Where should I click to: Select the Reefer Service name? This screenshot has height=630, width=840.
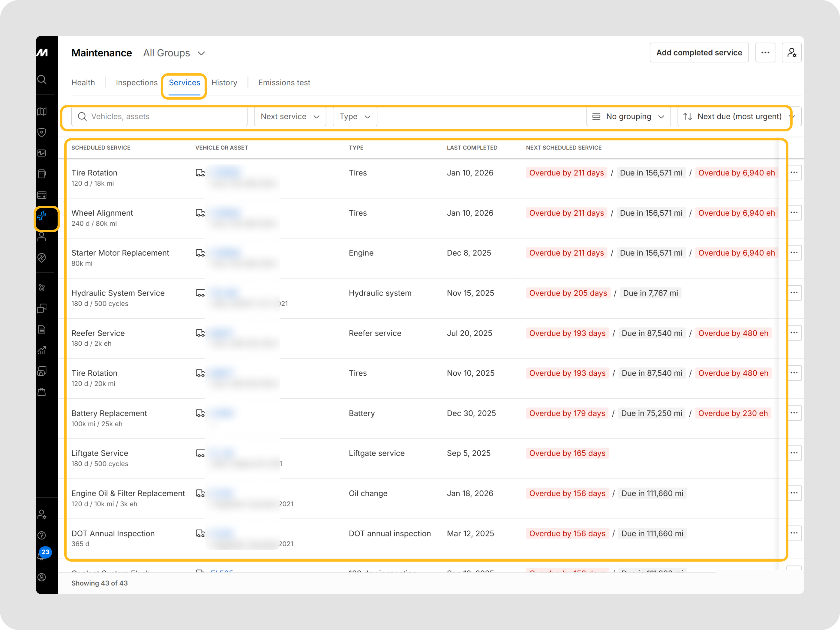coord(98,333)
